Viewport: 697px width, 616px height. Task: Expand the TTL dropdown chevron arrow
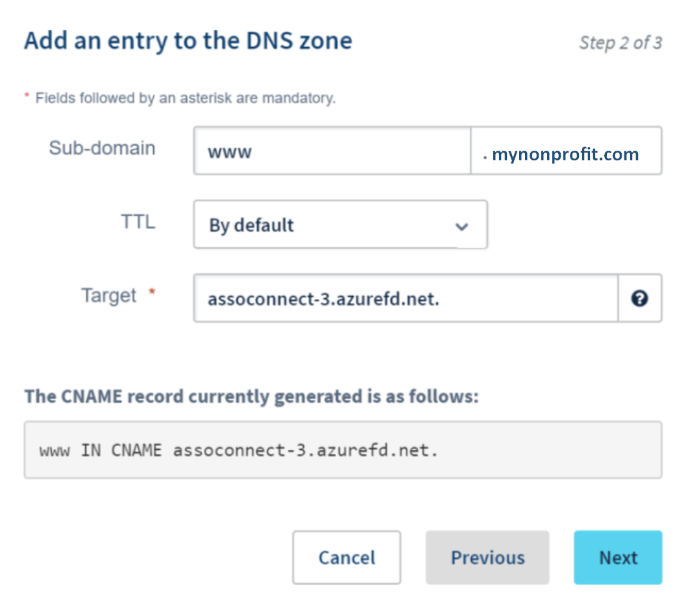461,226
